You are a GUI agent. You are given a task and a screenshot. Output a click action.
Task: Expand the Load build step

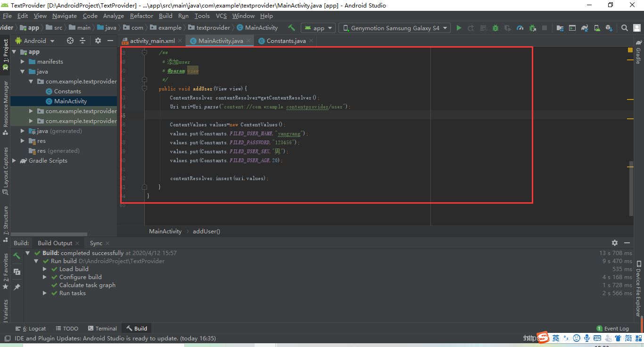tap(45, 269)
